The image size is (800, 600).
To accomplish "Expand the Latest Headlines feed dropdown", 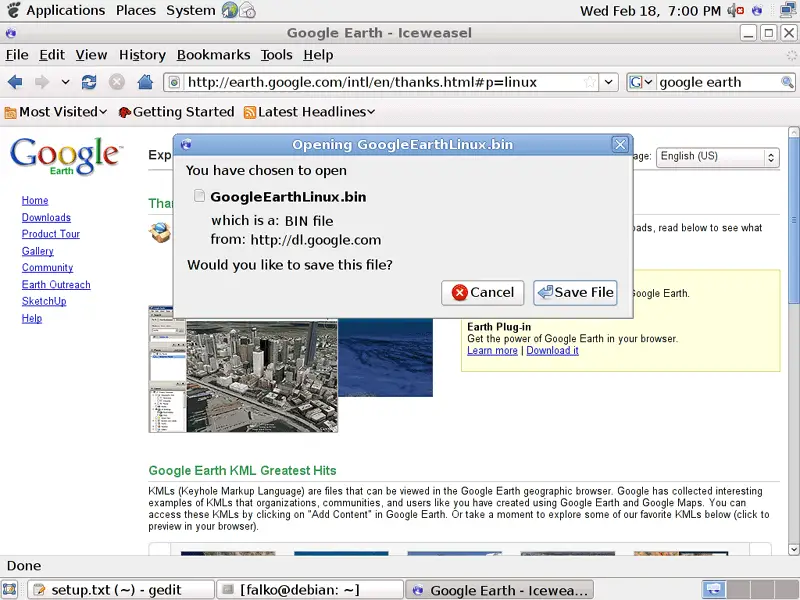I will pyautogui.click(x=309, y=112).
